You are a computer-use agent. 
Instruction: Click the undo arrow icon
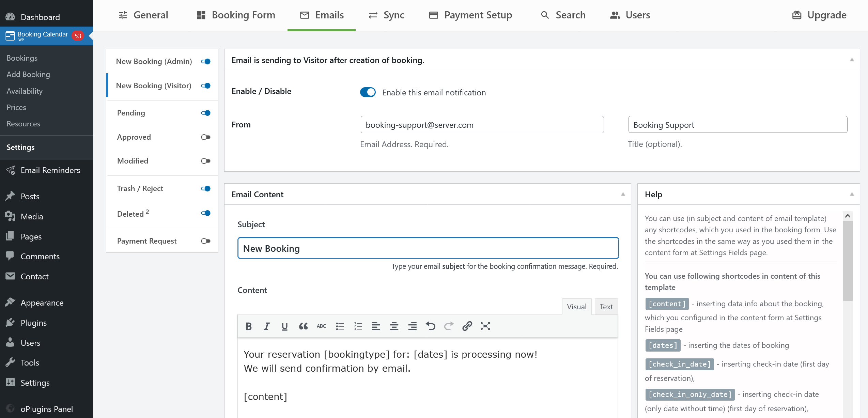tap(431, 326)
